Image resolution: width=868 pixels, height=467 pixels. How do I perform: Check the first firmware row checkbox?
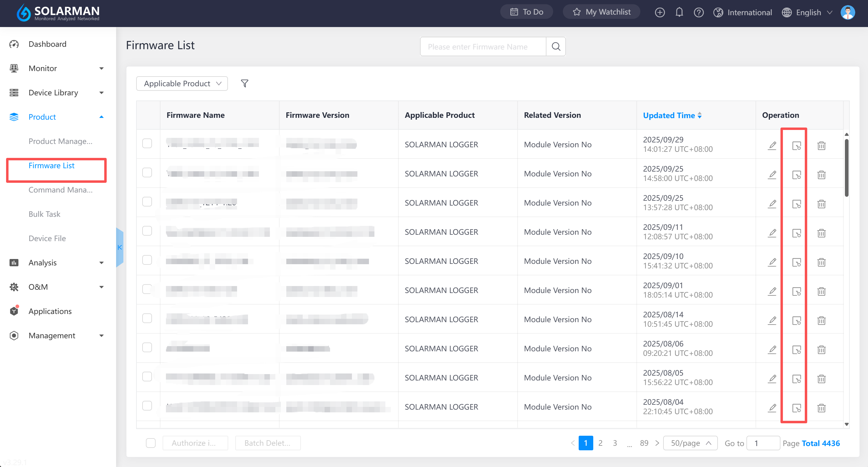coord(147,143)
